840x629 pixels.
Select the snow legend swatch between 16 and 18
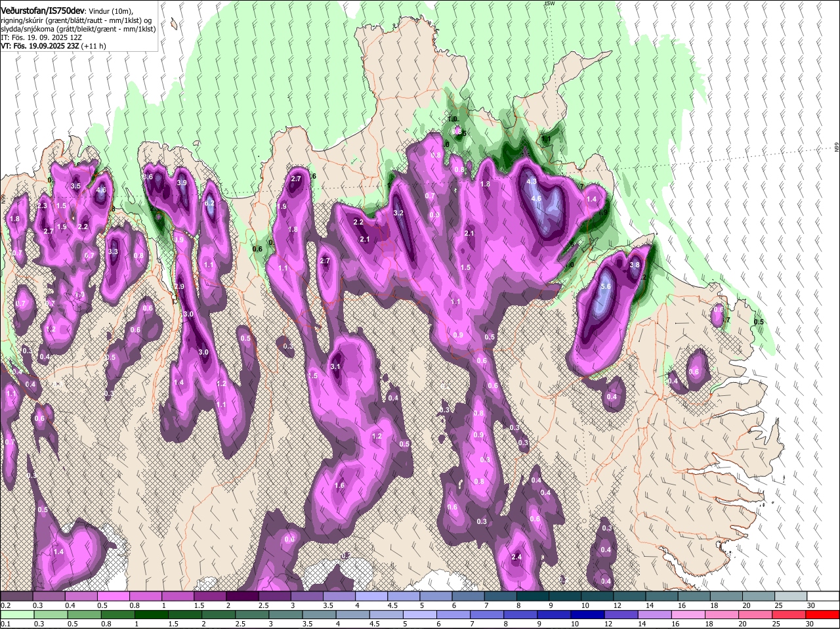pyautogui.click(x=695, y=596)
